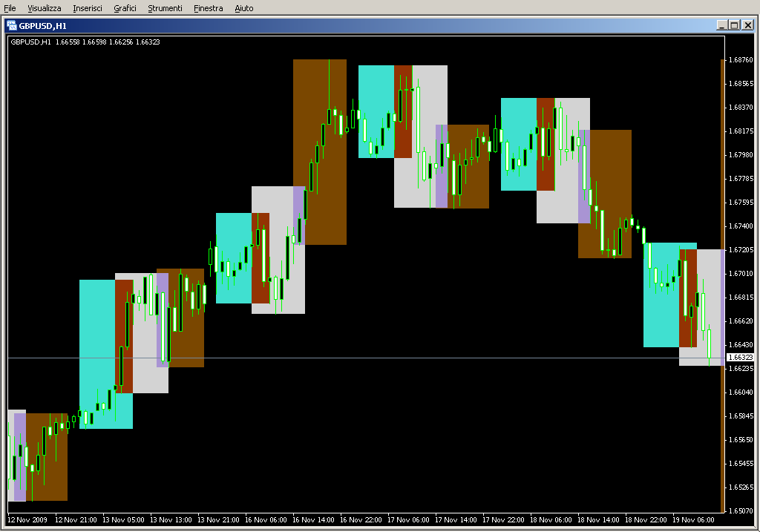Click the 12 Nov 2009 date label

click(27, 520)
